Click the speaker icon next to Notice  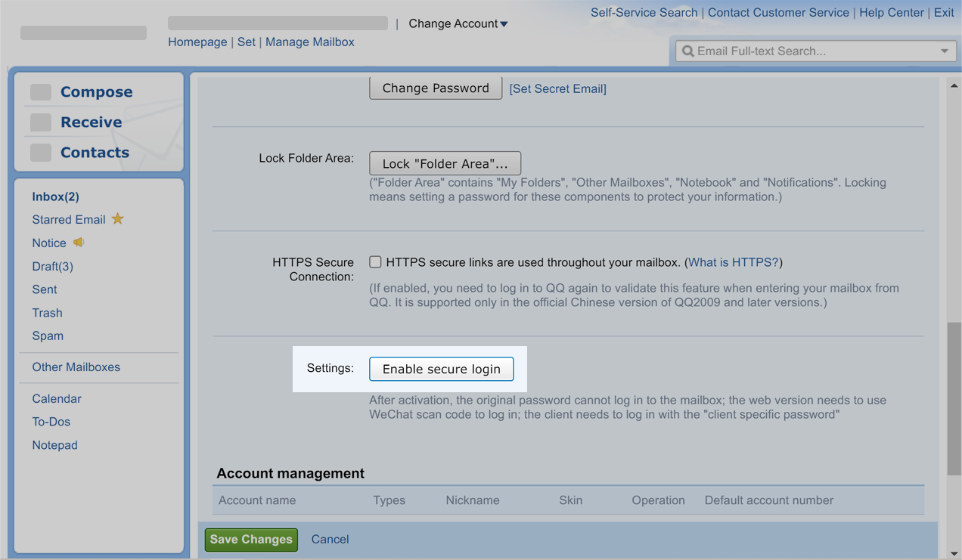click(x=79, y=243)
